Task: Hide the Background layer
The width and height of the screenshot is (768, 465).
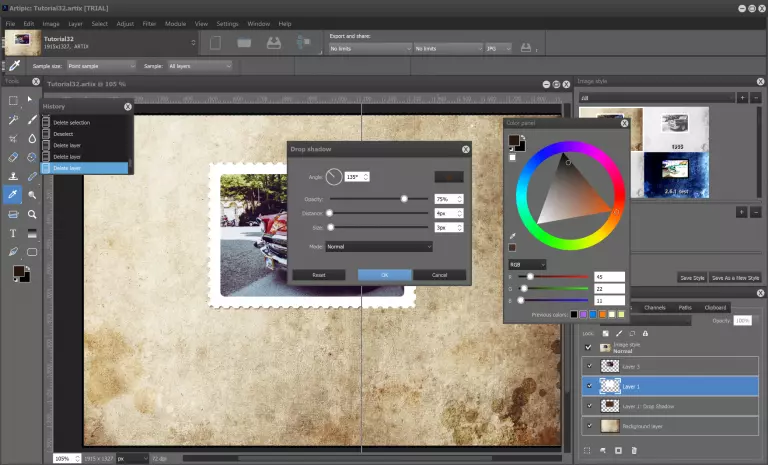Action: 589,426
